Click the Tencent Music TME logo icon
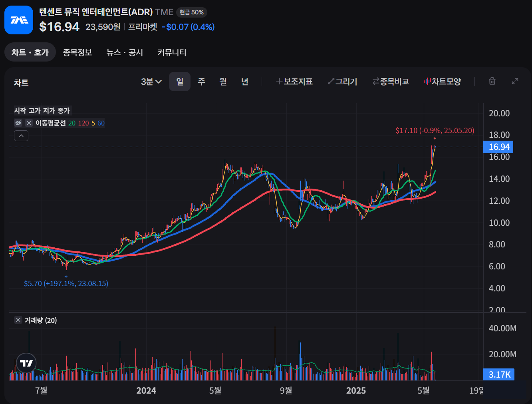 tap(19, 20)
